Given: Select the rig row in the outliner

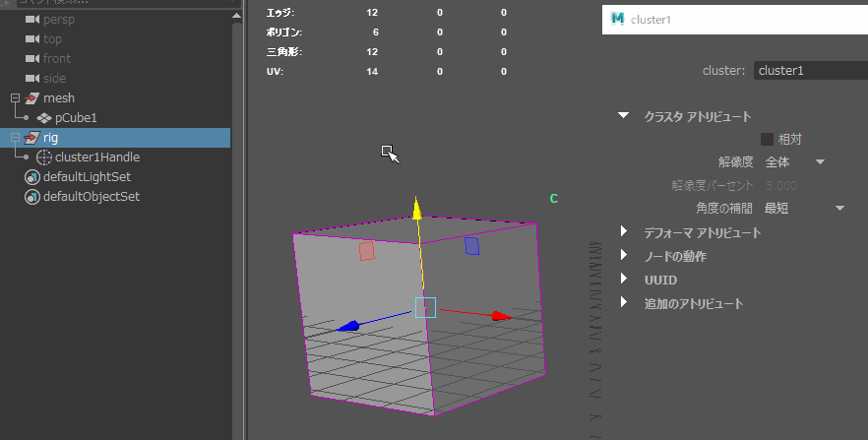Looking at the screenshot, I should [x=115, y=138].
